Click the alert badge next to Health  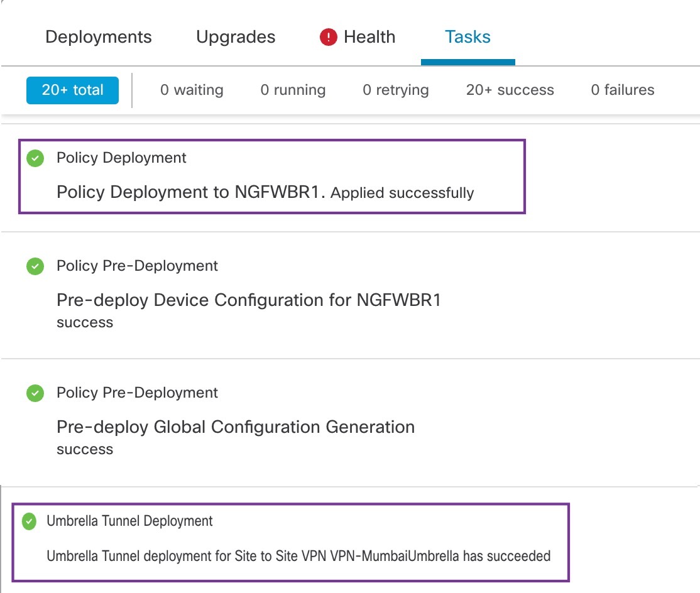327,37
